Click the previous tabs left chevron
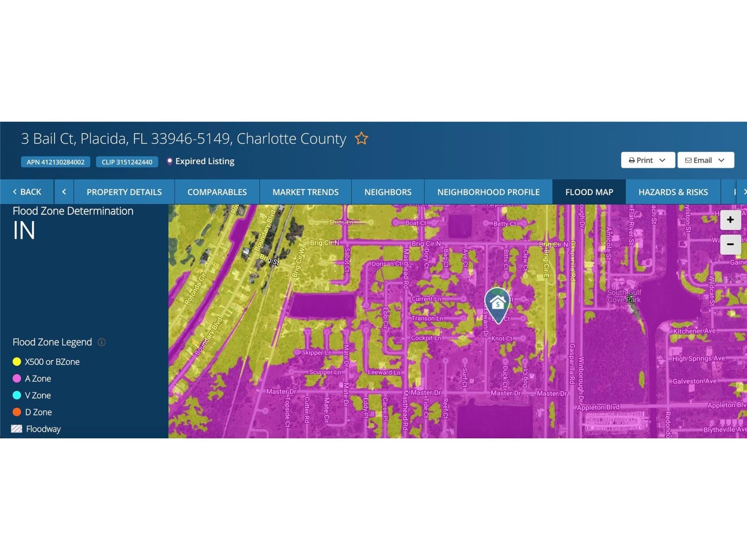 64,192
